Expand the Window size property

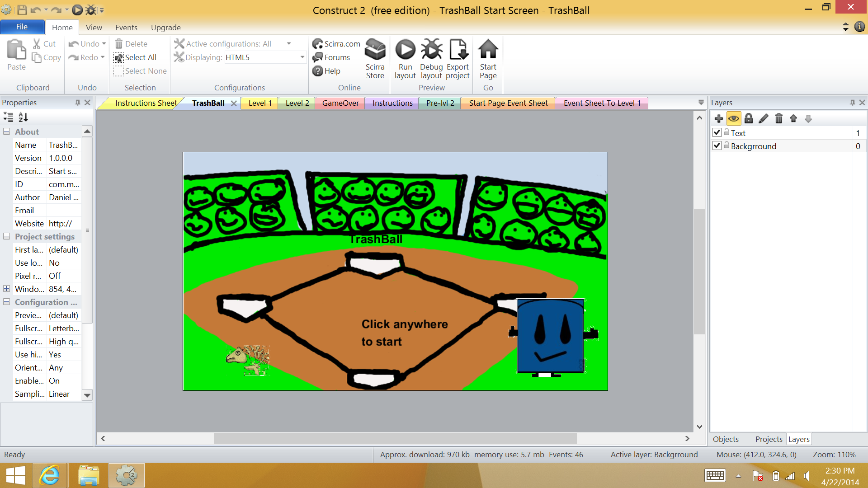(7, 289)
